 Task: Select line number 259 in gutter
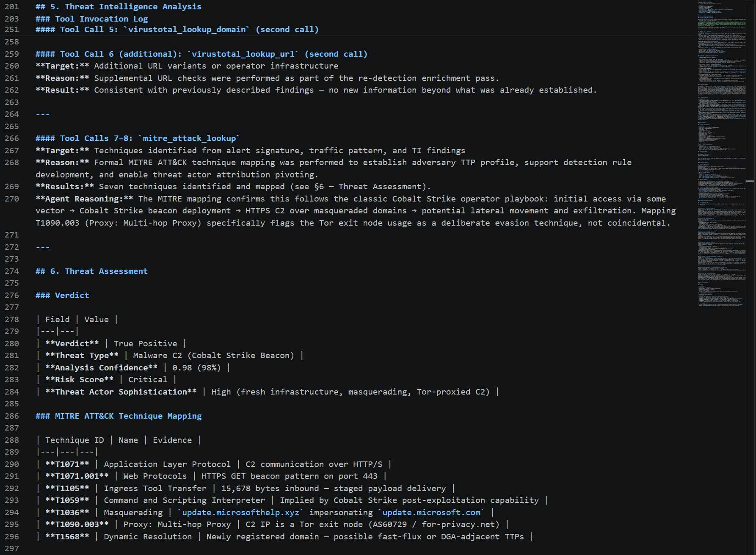coord(12,54)
